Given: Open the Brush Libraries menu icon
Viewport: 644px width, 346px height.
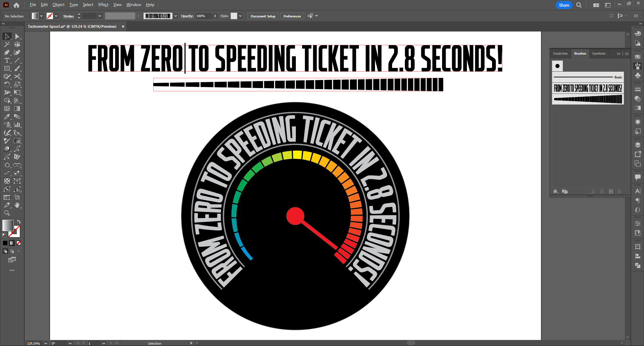Looking at the screenshot, I should click(x=556, y=191).
